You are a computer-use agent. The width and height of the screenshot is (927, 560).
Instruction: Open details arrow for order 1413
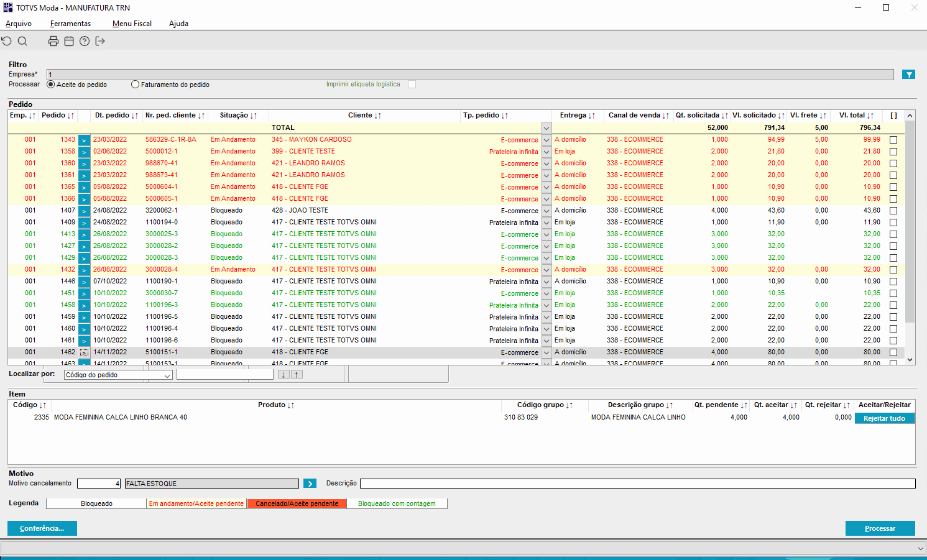click(84, 234)
